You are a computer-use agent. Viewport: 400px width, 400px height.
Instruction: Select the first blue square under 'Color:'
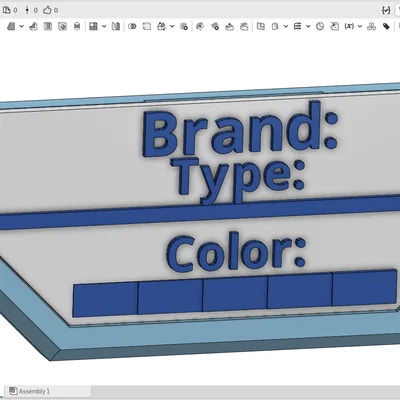click(105, 299)
